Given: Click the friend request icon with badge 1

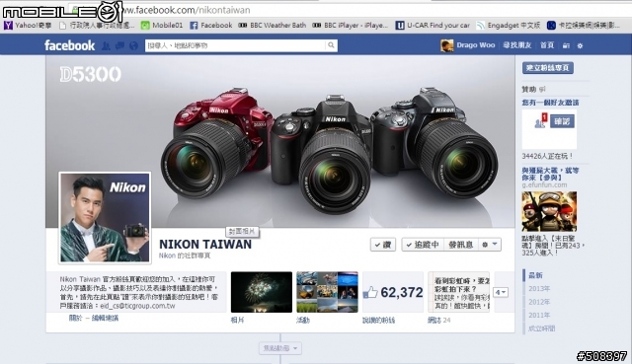Looking at the screenshot, I should pos(540,120).
